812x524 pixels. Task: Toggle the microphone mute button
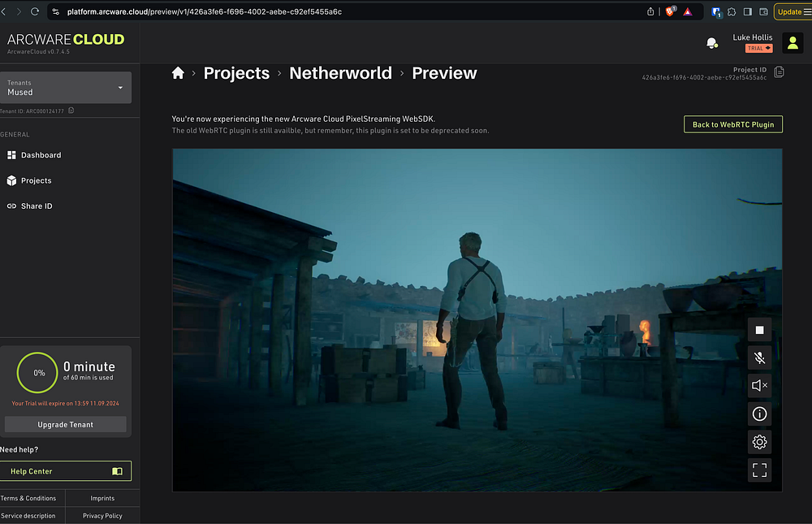759,357
